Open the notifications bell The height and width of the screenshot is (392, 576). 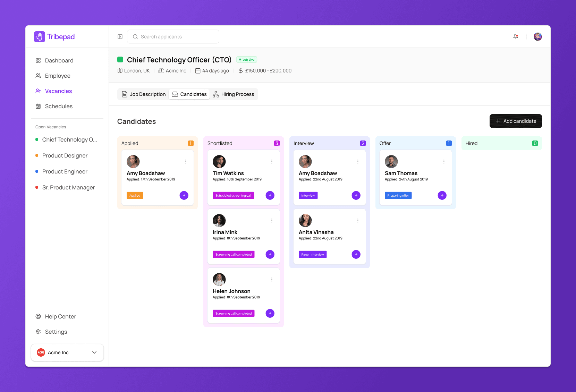click(x=516, y=36)
